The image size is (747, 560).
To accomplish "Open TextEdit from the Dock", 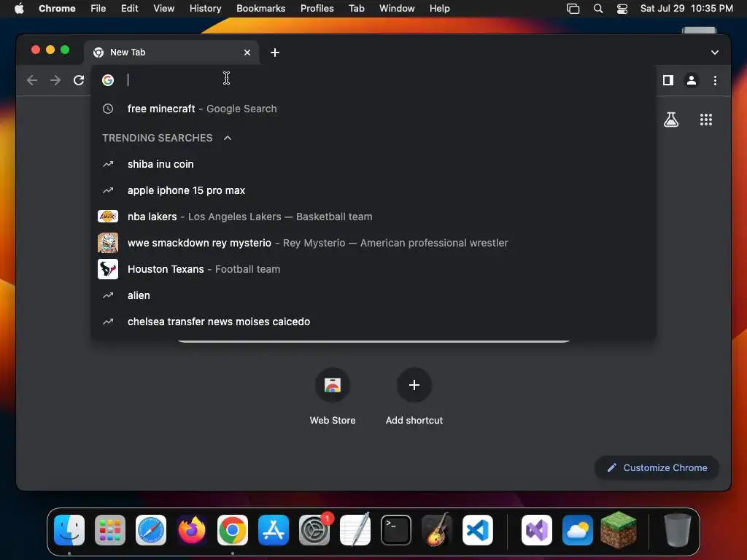I will [355, 529].
